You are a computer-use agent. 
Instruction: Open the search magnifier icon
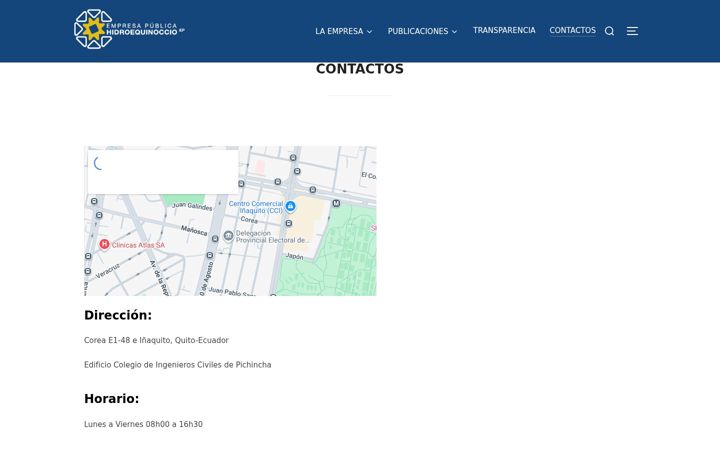click(x=609, y=31)
